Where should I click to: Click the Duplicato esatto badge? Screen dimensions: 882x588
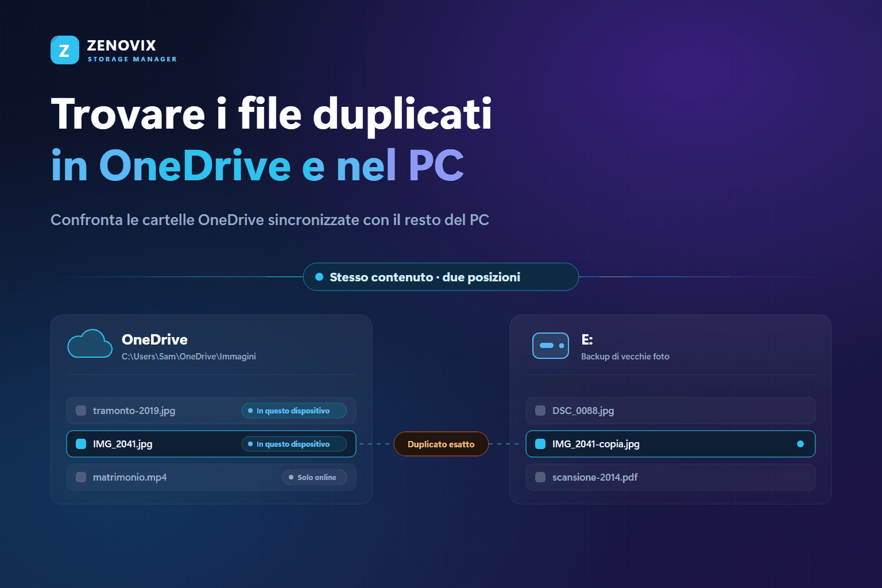(x=441, y=444)
